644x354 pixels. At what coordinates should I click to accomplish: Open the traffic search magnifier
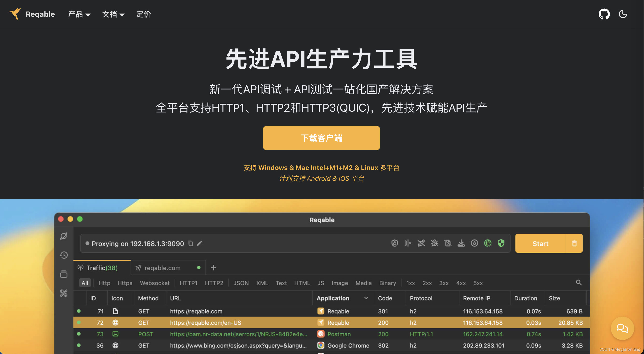[x=579, y=283]
